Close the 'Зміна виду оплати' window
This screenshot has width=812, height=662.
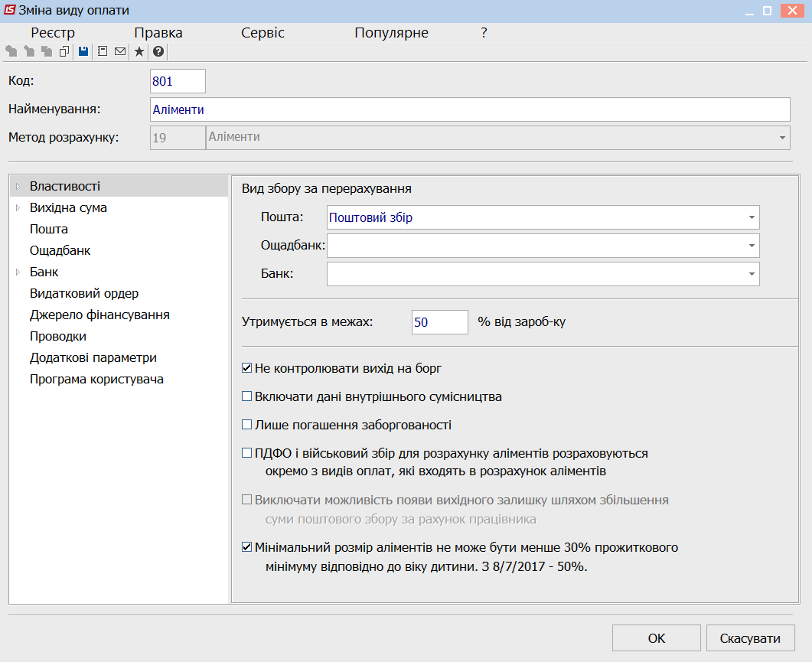tap(792, 11)
